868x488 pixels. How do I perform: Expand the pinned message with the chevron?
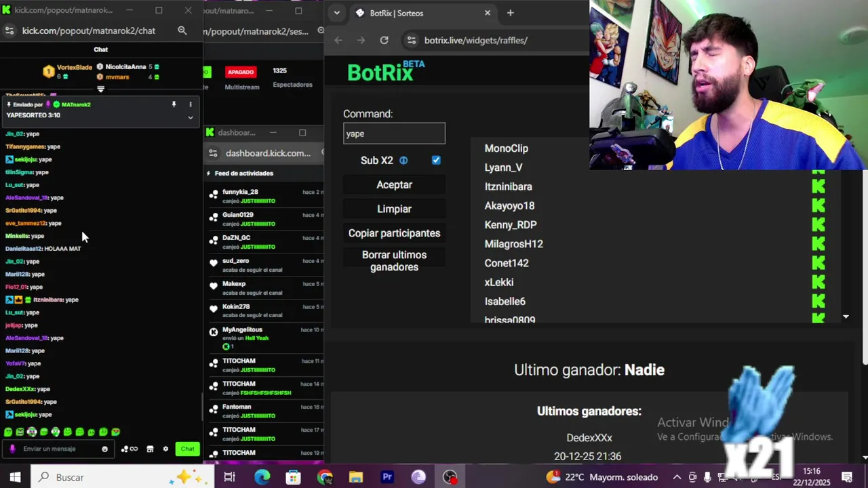(x=191, y=117)
